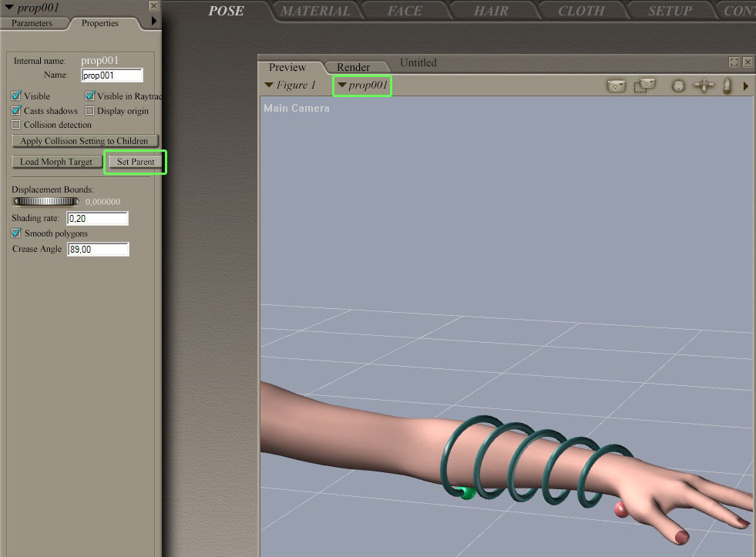Enable Collision detection checkbox
Viewport: 756px width, 557px height.
point(17,125)
